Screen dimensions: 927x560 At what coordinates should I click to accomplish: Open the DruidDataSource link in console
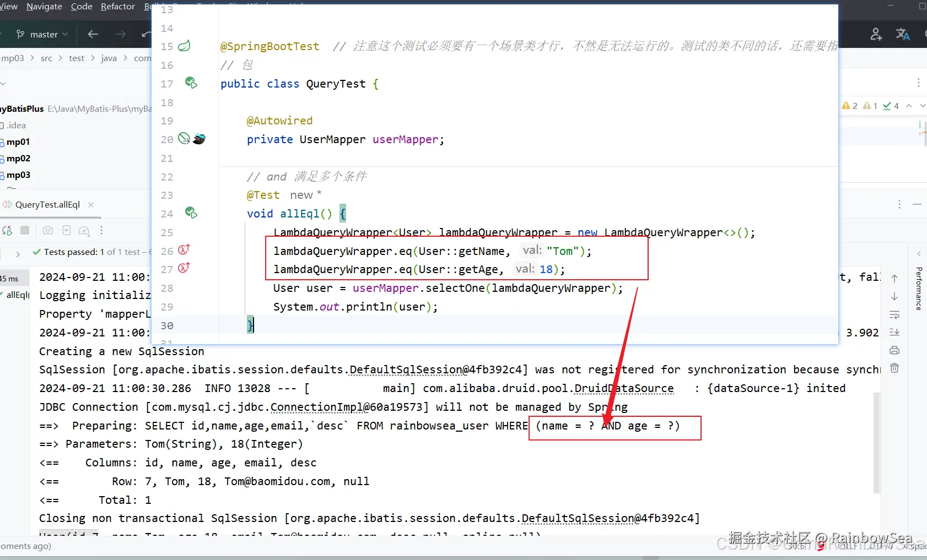click(624, 388)
